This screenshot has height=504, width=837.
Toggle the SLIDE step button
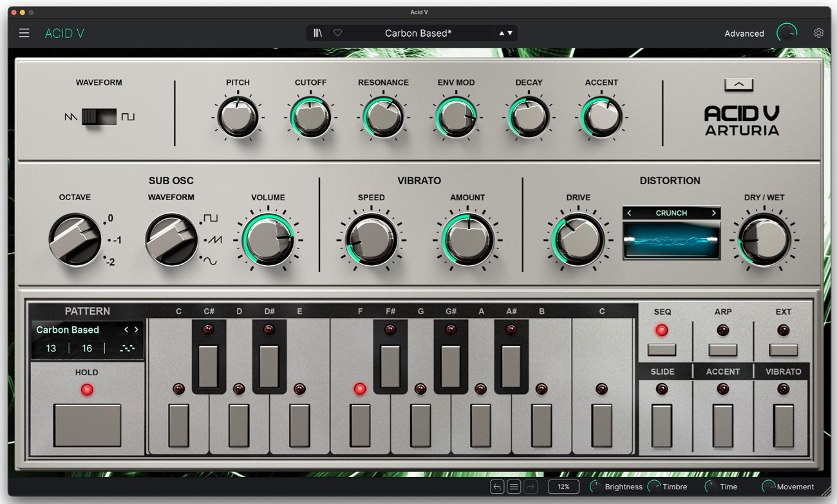tap(662, 425)
